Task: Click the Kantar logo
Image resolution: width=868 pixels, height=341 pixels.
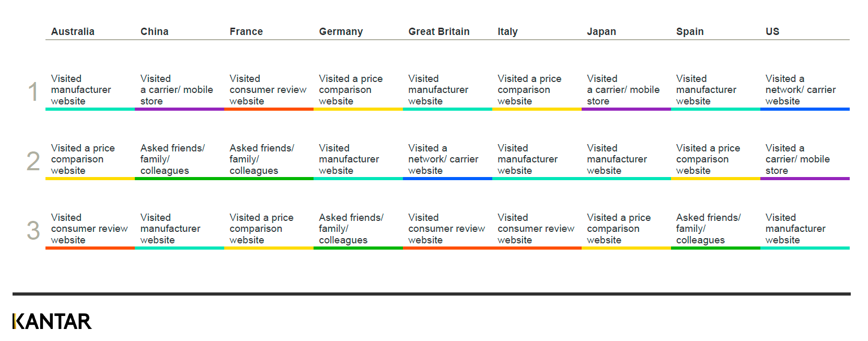Action: point(52,321)
